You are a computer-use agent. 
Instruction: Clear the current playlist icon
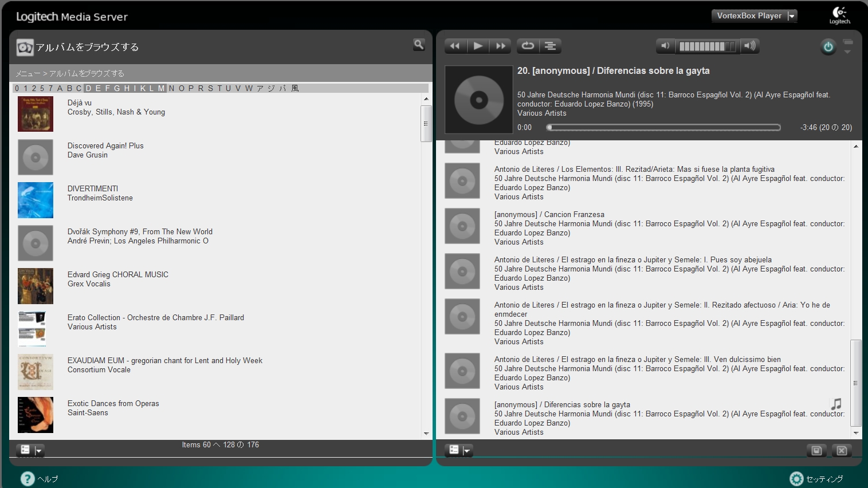[842, 451]
